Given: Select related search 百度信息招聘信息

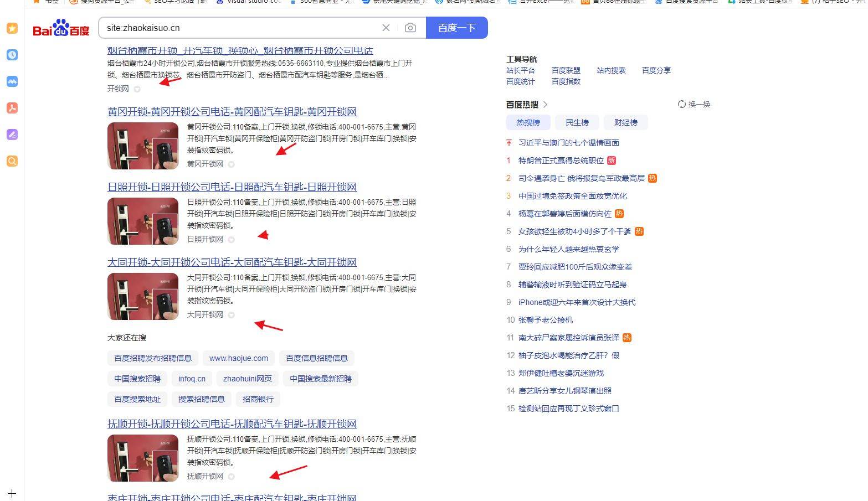Looking at the screenshot, I should point(317,358).
